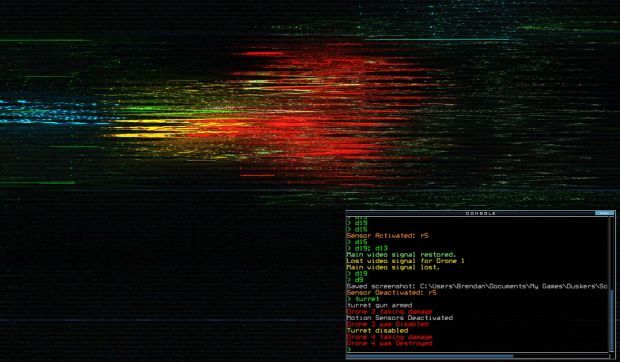The height and width of the screenshot is (362, 620).
Task: Click the 'Saved screenshot: C:\Users\Brendan' line
Action: point(477,287)
